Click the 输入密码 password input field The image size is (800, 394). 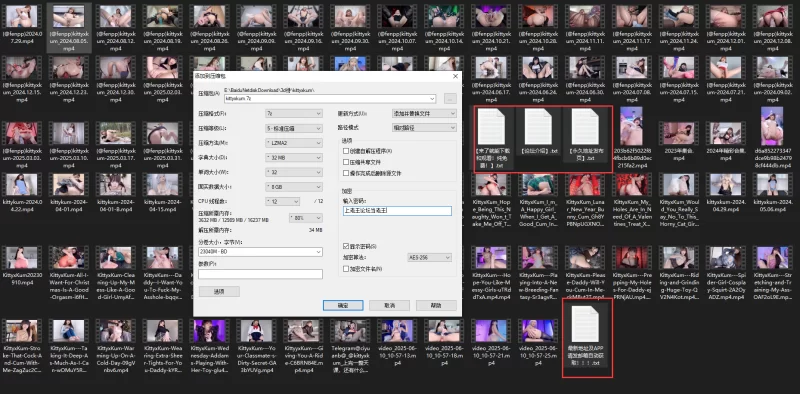(397, 211)
